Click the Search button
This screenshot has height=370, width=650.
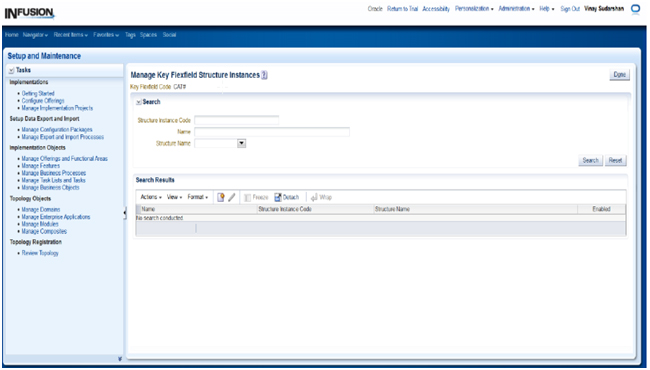tap(590, 160)
